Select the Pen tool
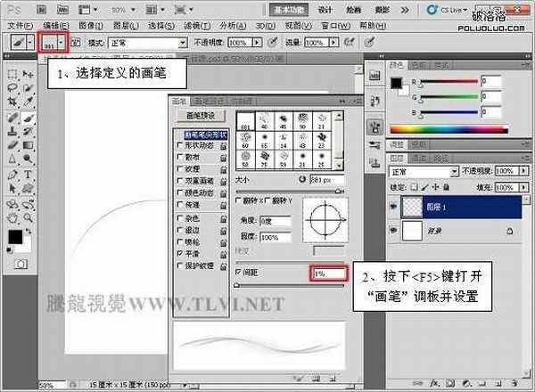 click(x=12, y=175)
